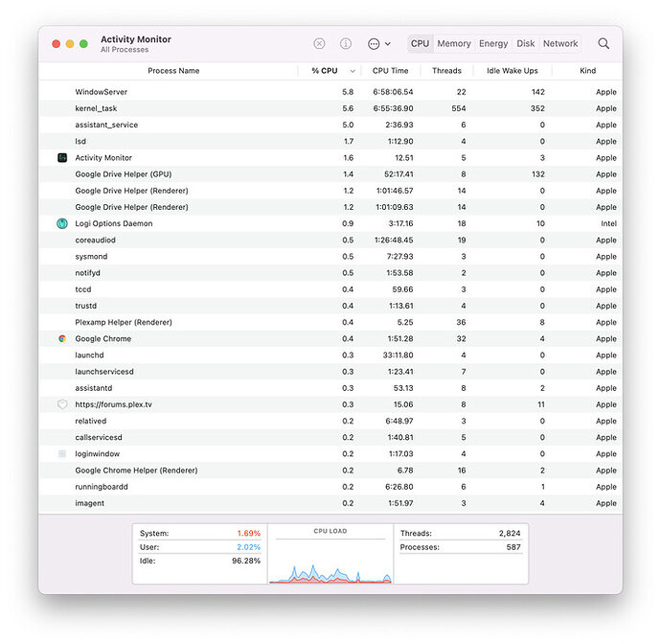Select the runningboardd process row
The width and height of the screenshot is (661, 644).
click(x=330, y=487)
